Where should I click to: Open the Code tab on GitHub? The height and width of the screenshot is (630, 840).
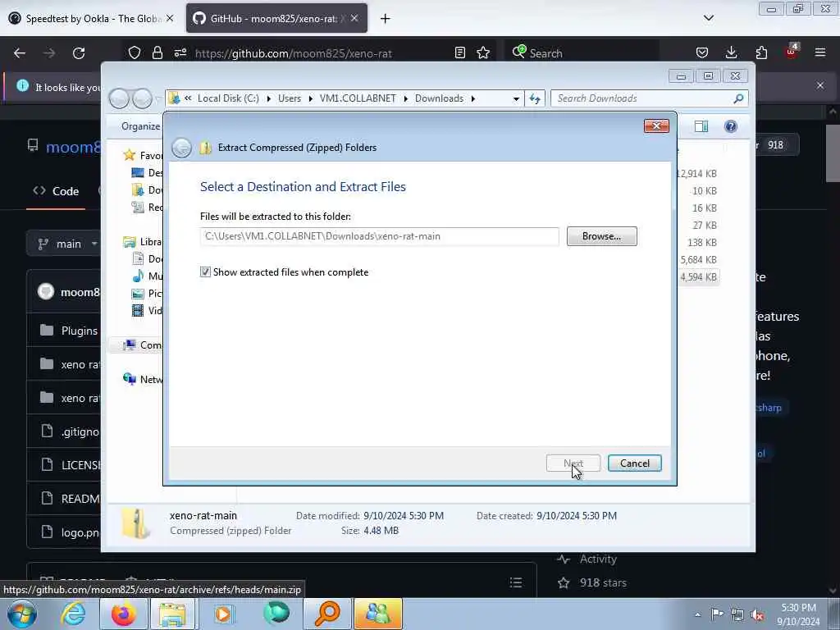(x=56, y=191)
